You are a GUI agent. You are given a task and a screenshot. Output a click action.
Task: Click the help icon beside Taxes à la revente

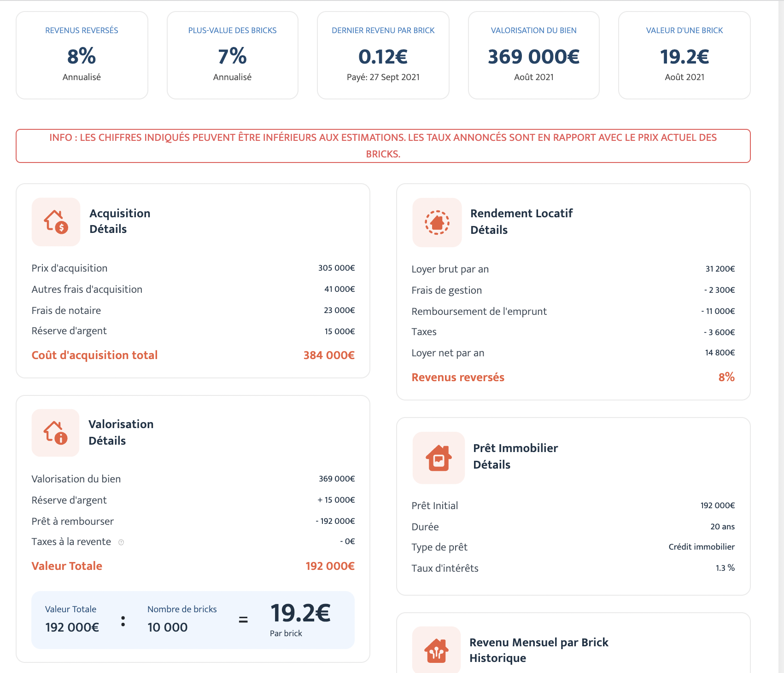121,542
